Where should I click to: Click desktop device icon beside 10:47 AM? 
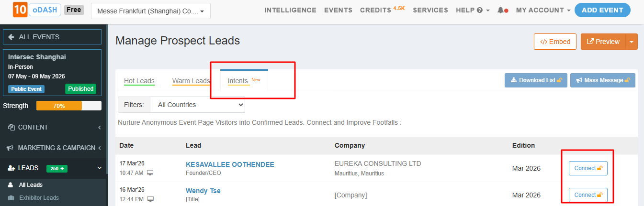point(150,173)
